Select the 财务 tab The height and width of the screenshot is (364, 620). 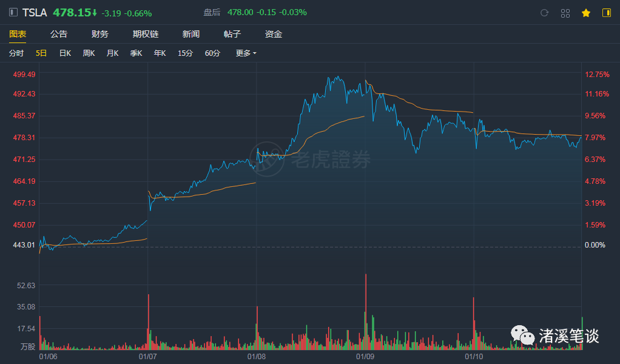[x=100, y=35]
